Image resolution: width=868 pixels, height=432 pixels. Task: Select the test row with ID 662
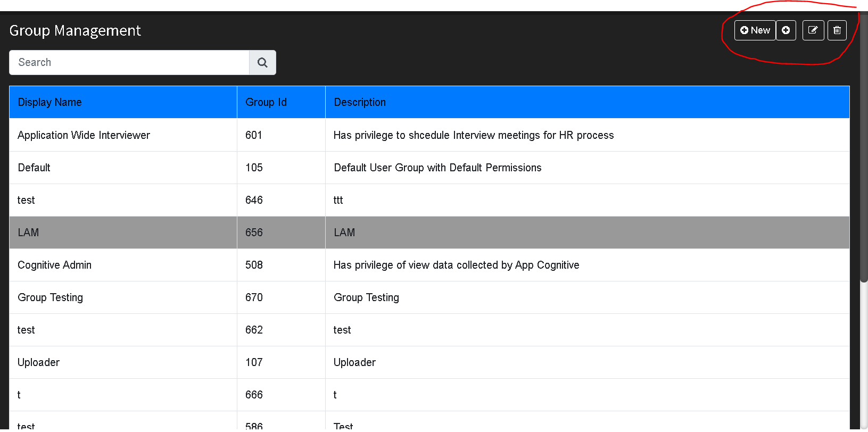point(429,330)
